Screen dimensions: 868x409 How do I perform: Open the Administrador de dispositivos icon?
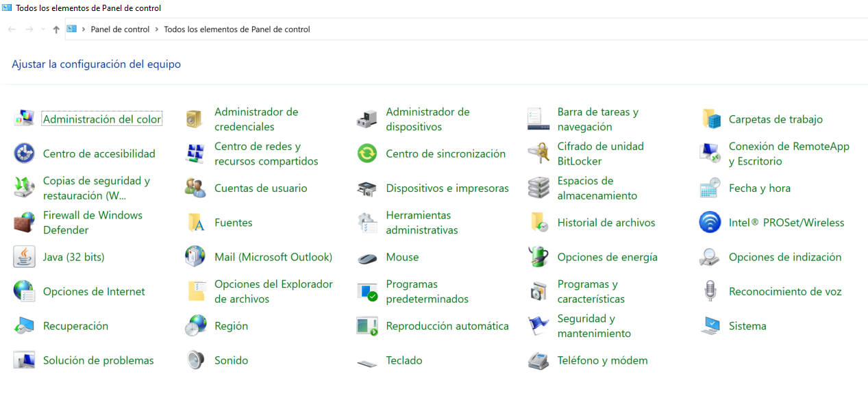367,119
